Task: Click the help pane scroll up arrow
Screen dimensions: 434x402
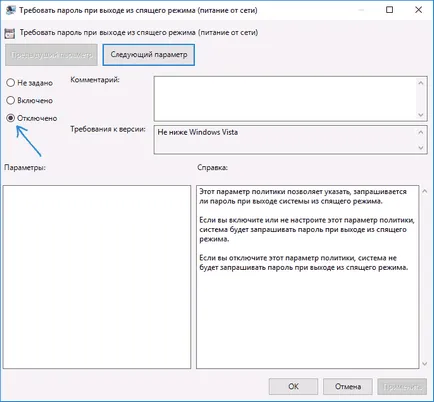Action: click(425, 191)
